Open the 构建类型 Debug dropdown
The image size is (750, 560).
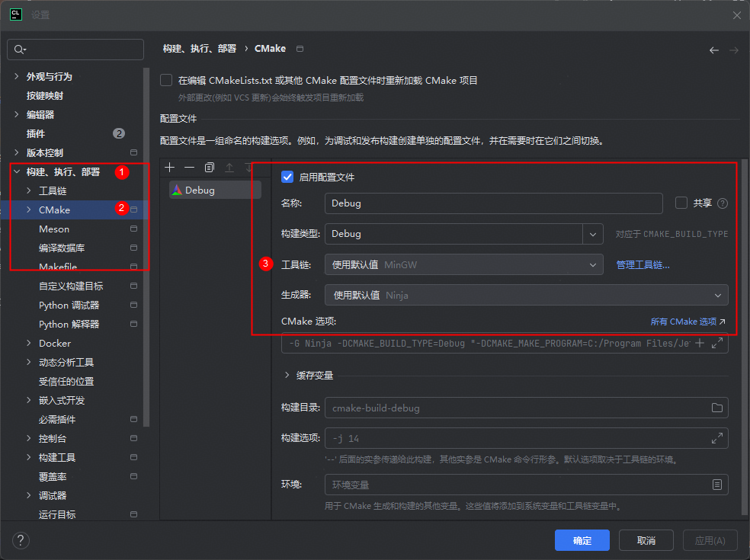(x=593, y=235)
